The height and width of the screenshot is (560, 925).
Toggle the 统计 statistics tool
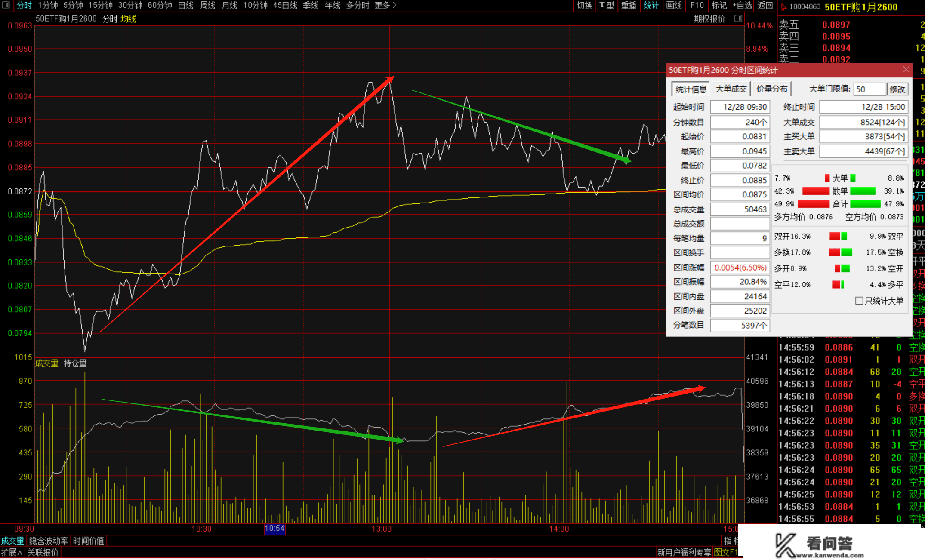[x=651, y=5]
